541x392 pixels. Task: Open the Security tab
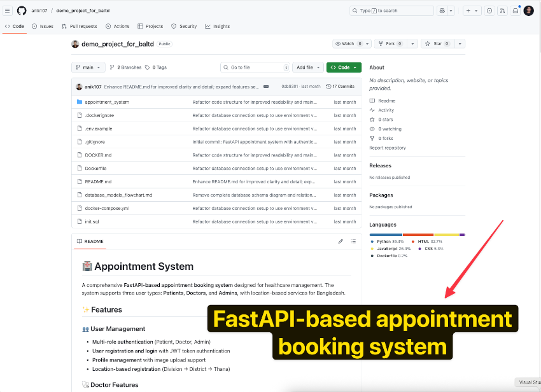click(184, 26)
